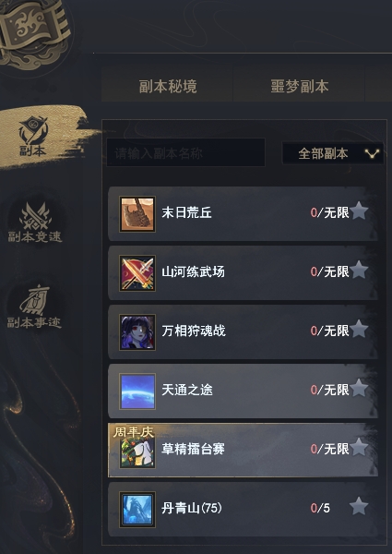Focus the 请输入副本名称 search field

click(185, 152)
